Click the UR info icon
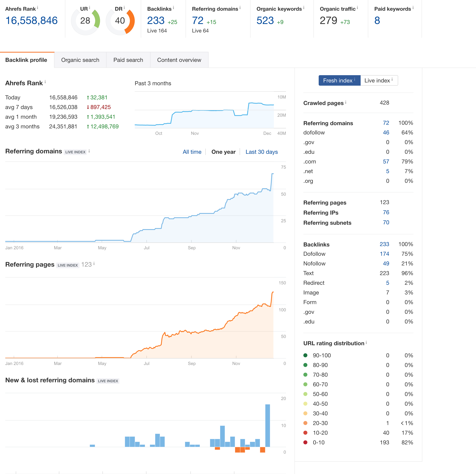476x474 pixels. pos(89,8)
